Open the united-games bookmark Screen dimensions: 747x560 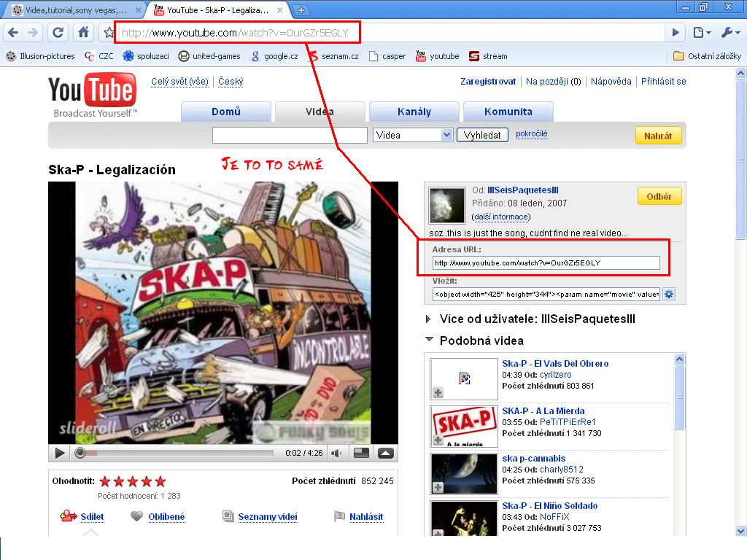pos(209,56)
